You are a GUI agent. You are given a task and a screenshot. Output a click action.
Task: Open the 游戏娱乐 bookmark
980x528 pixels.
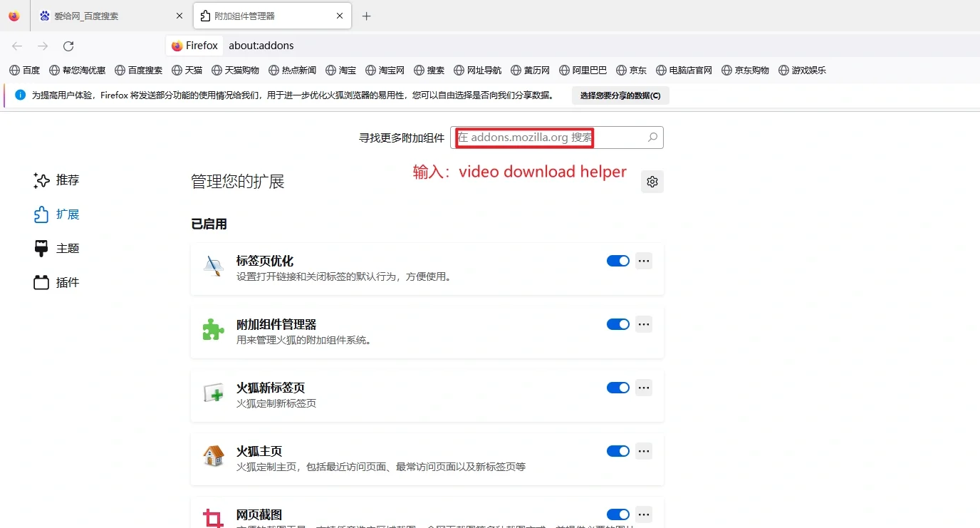click(803, 70)
